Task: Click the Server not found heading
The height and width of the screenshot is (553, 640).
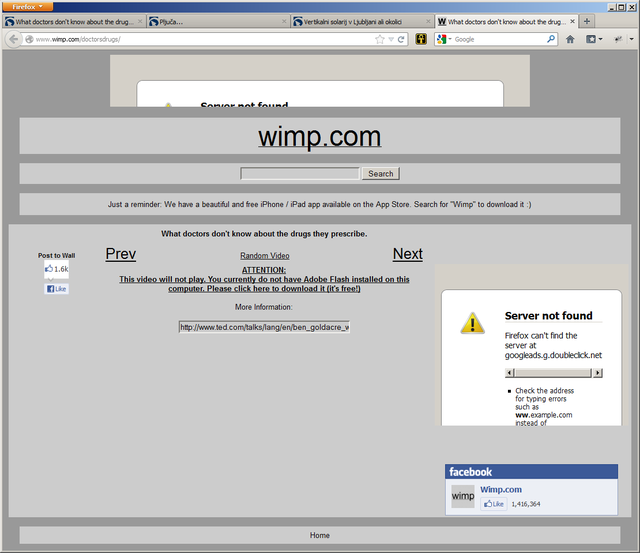Action: click(x=549, y=315)
